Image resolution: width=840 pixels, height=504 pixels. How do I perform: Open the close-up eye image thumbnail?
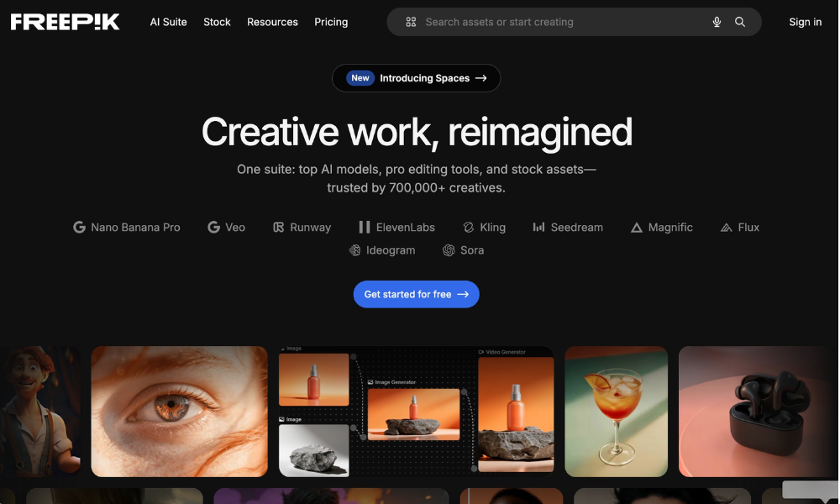[179, 412]
